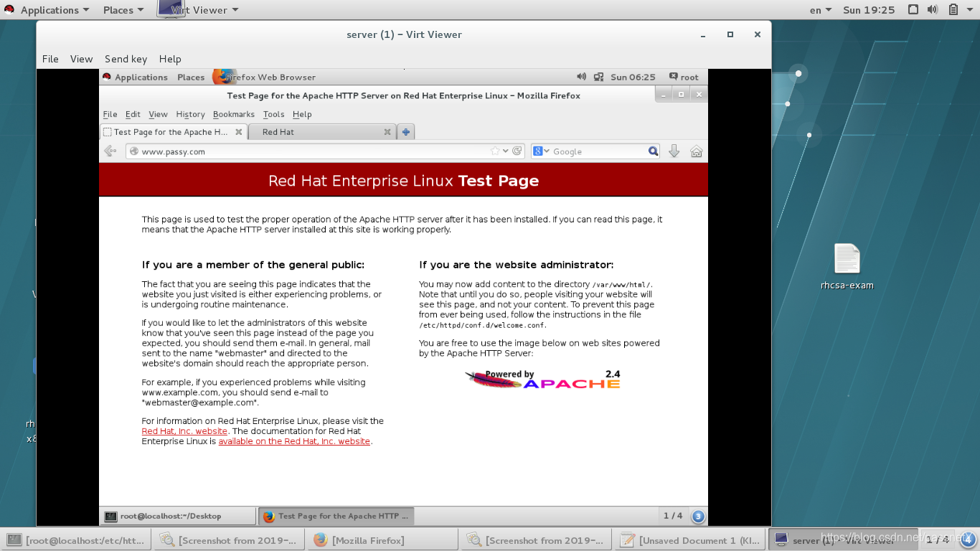Close the Red Hat tab

pos(387,132)
